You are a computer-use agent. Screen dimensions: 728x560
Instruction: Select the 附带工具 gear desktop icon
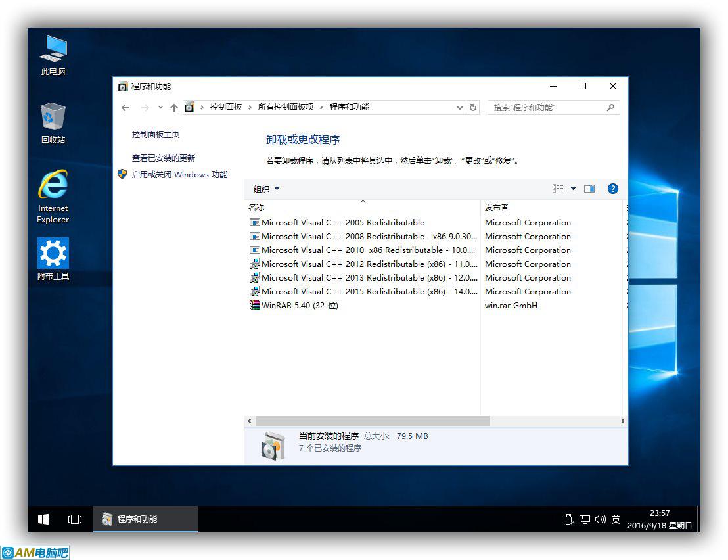coord(53,259)
